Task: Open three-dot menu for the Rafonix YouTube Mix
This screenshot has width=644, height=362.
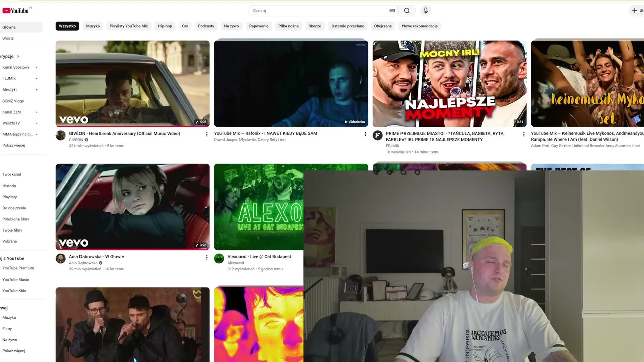Action: 365,134
